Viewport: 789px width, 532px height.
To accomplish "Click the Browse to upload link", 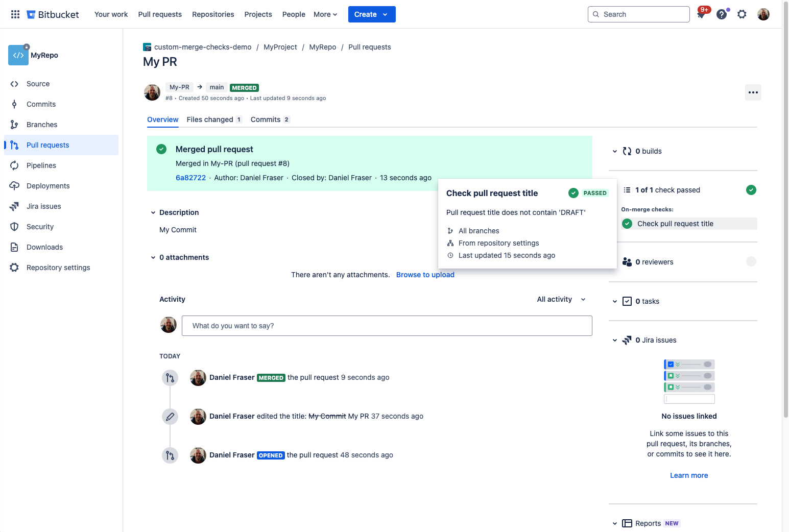I will [425, 275].
